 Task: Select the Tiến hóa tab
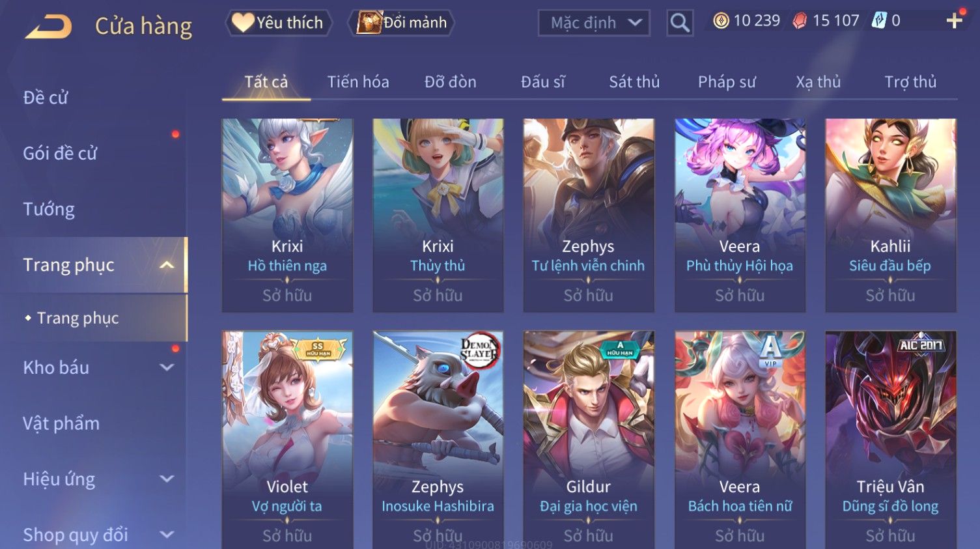tap(358, 82)
